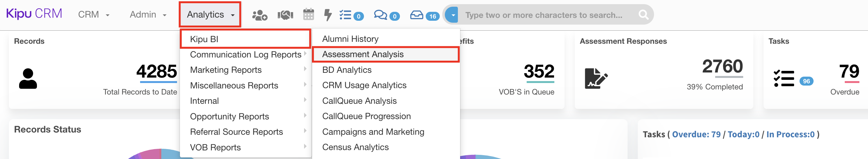Open the chat messages bubble icon
The height and width of the screenshot is (159, 868).
pyautogui.click(x=381, y=15)
